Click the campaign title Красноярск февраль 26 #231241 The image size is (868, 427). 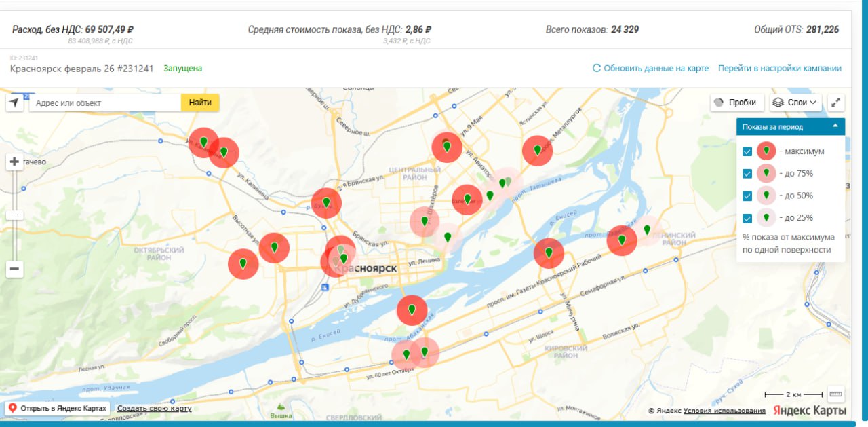coord(82,69)
